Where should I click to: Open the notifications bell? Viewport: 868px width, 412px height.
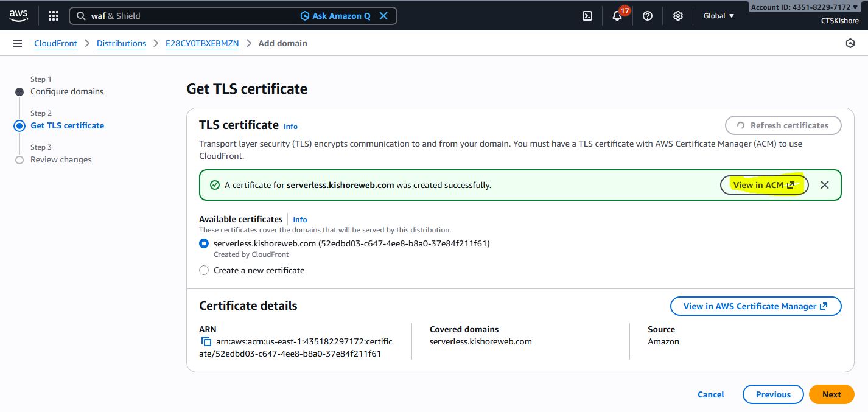[x=617, y=16]
